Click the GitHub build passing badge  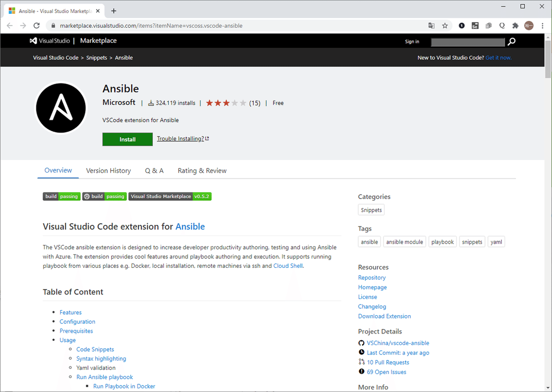[x=104, y=196]
